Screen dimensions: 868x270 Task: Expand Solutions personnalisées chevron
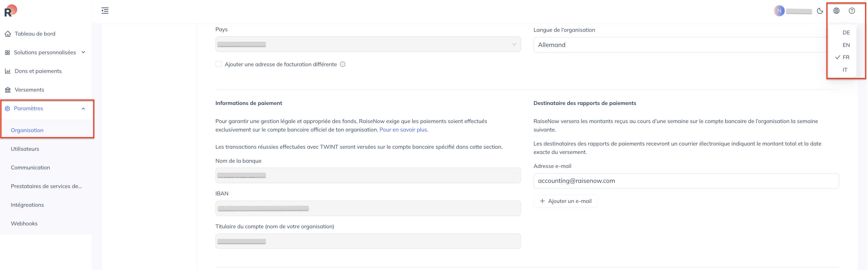coord(83,52)
